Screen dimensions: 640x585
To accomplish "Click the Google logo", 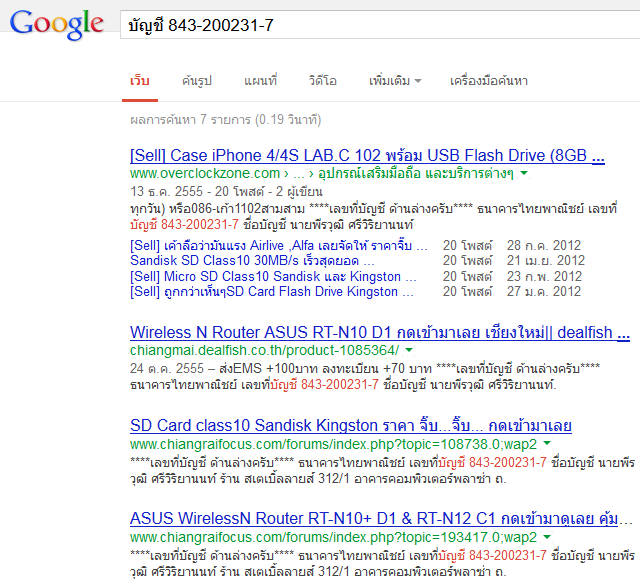I will click(x=56, y=24).
